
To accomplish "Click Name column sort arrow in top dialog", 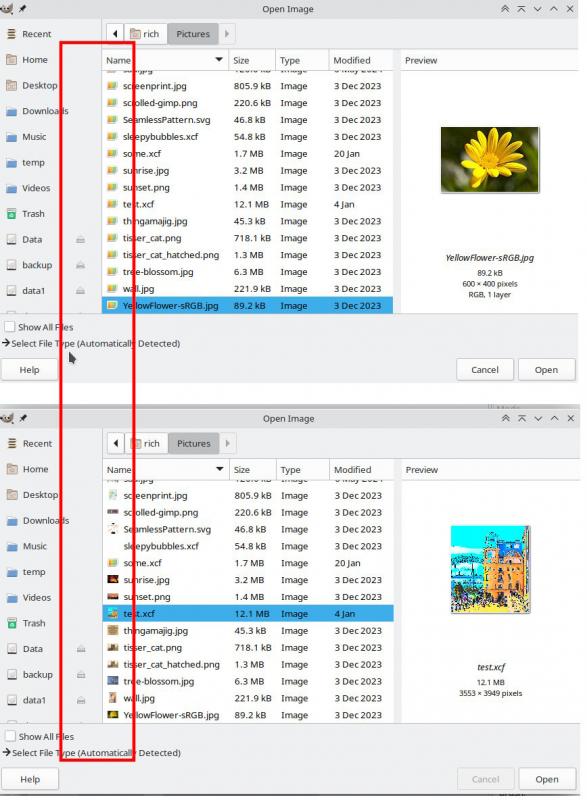I will (x=219, y=59).
